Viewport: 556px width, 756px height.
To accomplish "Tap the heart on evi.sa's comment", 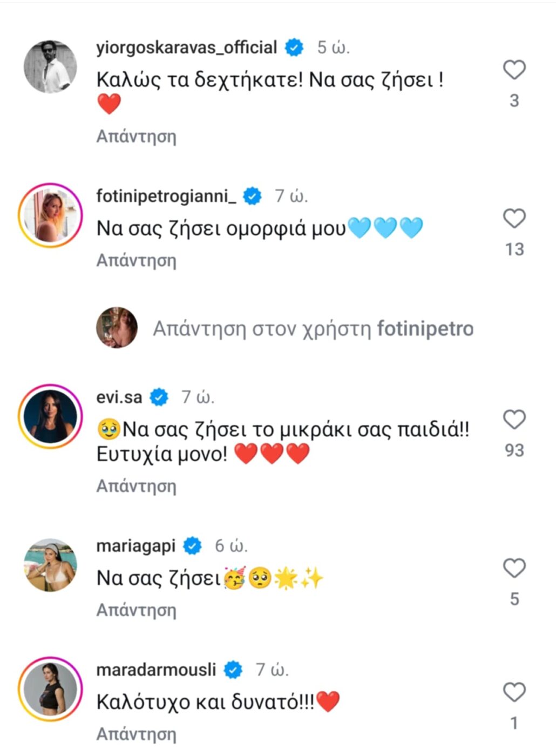I will click(x=514, y=420).
